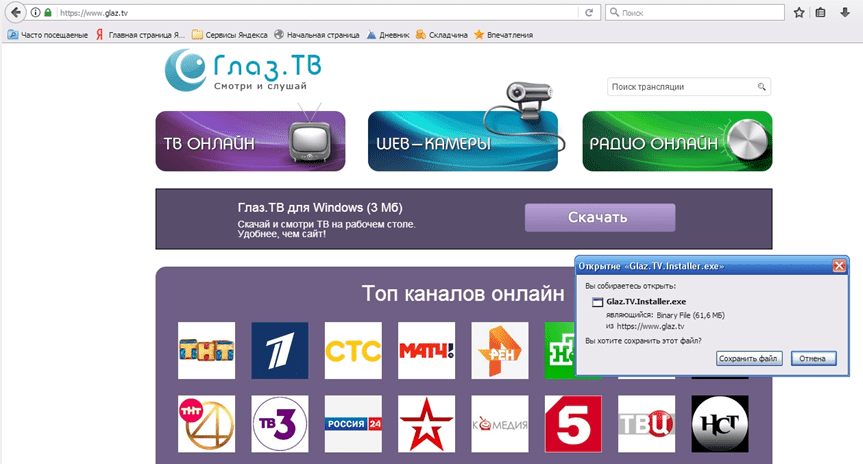Screen dimensions: 863x464
Task: Open Сервисы Яндекса bookmark folder
Action: click(x=230, y=35)
